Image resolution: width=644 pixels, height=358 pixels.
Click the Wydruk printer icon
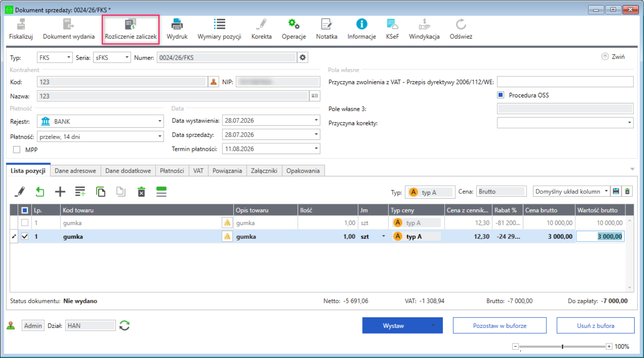pos(177,24)
